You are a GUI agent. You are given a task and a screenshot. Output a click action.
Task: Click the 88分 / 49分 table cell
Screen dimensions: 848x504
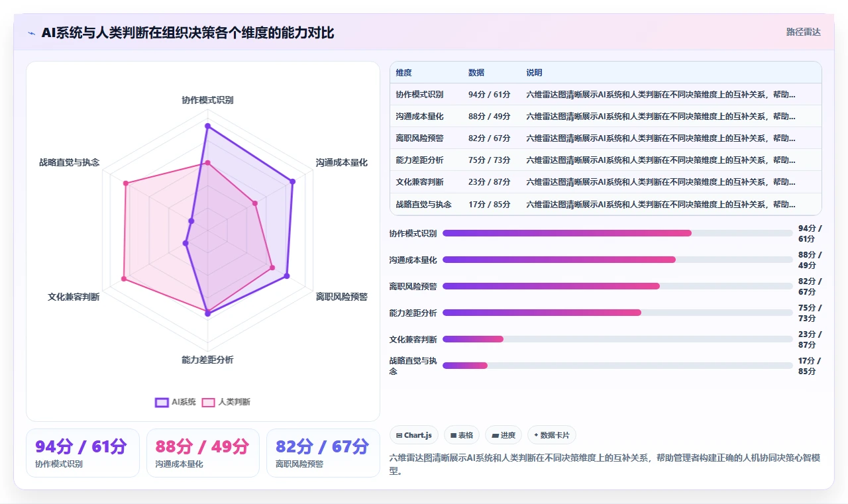(490, 117)
